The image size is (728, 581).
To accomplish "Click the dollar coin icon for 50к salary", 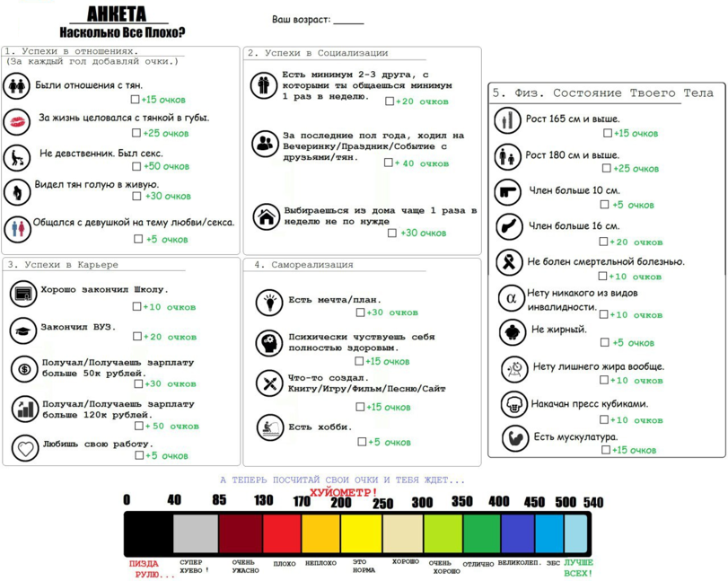I will point(24,369).
